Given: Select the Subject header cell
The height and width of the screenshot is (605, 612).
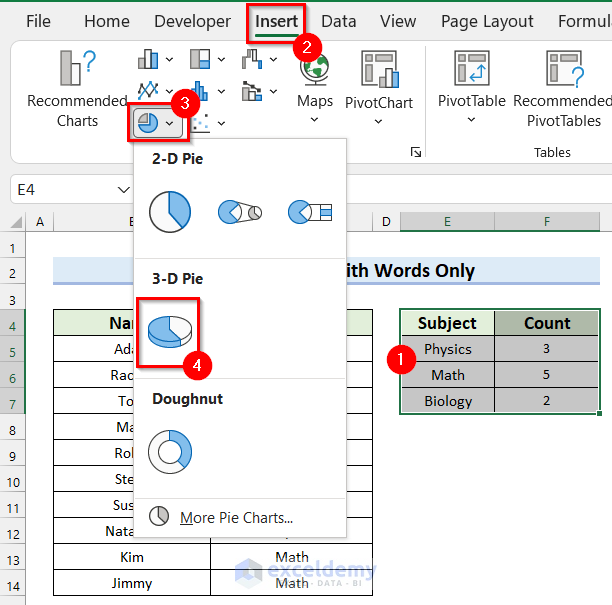Looking at the screenshot, I should [447, 323].
